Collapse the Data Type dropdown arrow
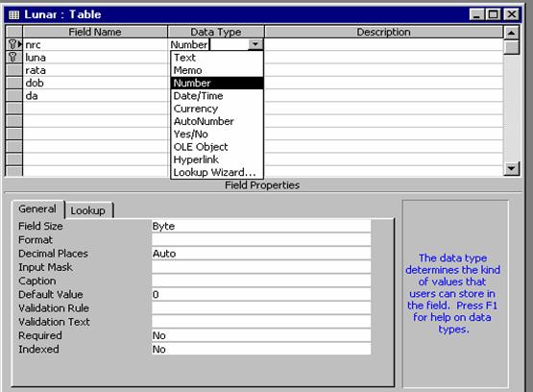Screen dimensions: 533x392 coord(254,44)
